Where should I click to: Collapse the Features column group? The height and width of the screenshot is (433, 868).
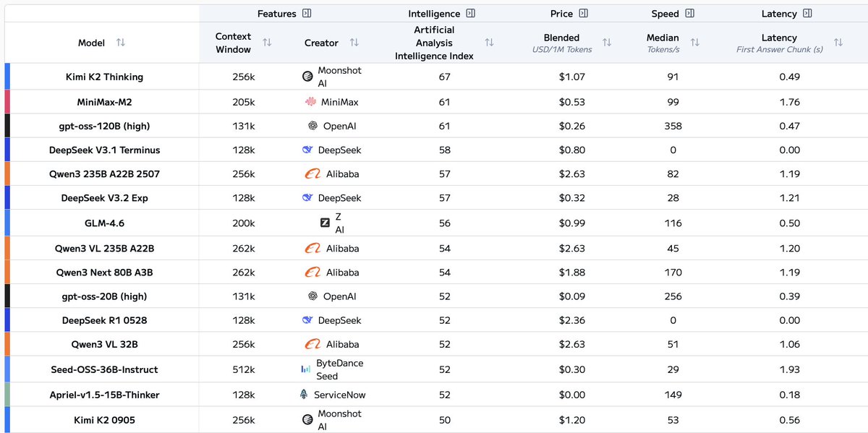pos(307,13)
